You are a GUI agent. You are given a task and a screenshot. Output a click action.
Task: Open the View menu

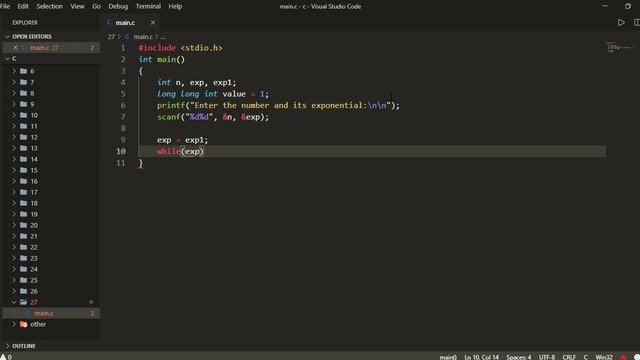(77, 6)
